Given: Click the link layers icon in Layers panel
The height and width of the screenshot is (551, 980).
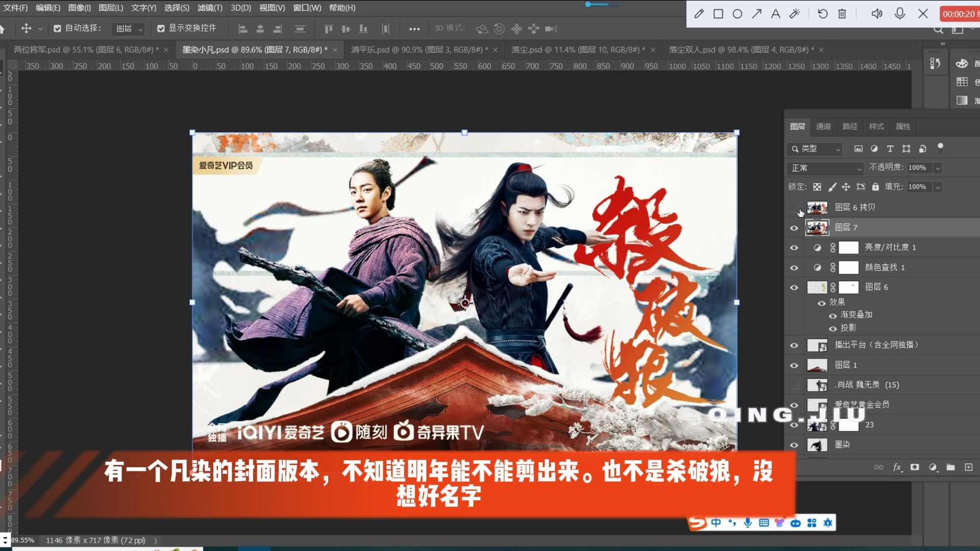Looking at the screenshot, I should (879, 467).
